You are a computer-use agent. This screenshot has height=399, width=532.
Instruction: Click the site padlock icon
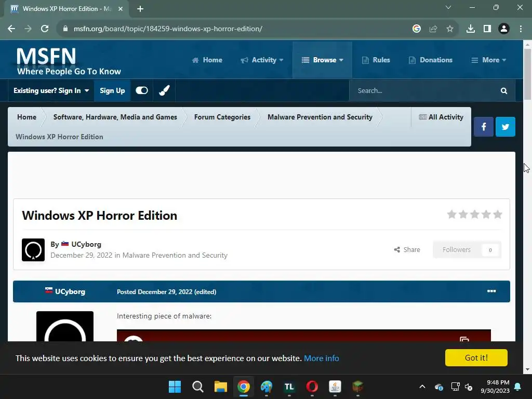coord(65,29)
